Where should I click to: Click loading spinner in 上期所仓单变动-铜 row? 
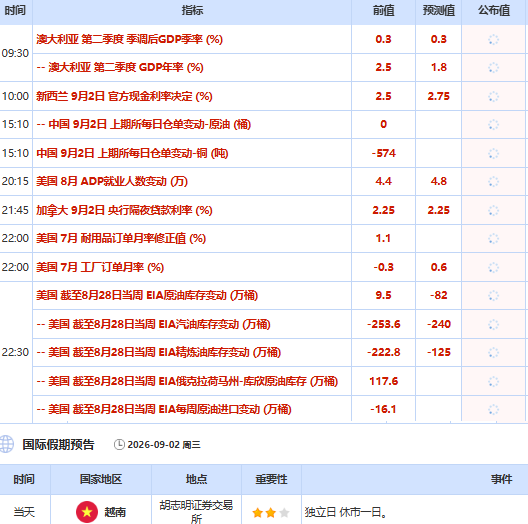[493, 154]
